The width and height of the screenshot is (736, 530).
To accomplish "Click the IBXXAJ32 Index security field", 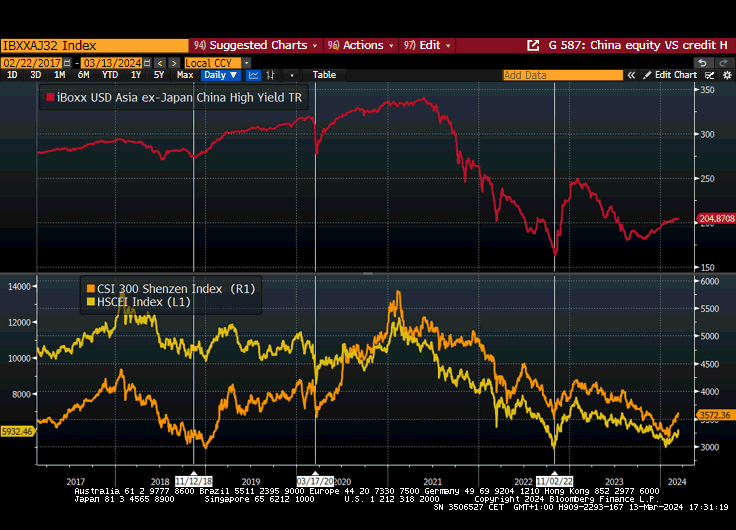I will point(94,46).
